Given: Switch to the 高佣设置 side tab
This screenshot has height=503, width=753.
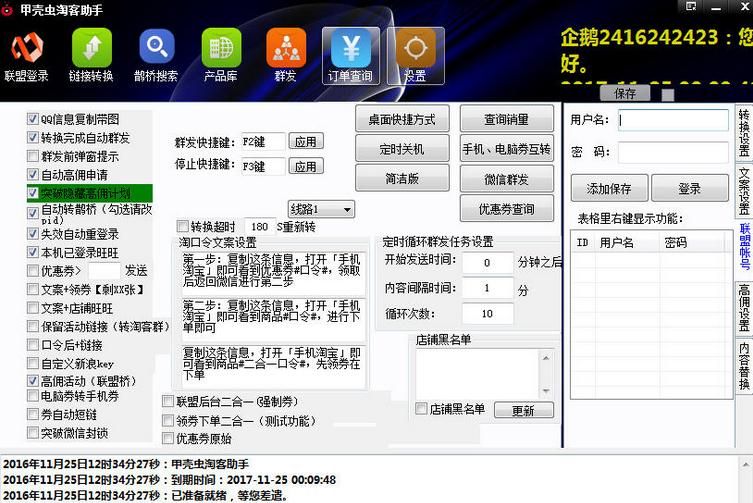Looking at the screenshot, I should point(743,307).
